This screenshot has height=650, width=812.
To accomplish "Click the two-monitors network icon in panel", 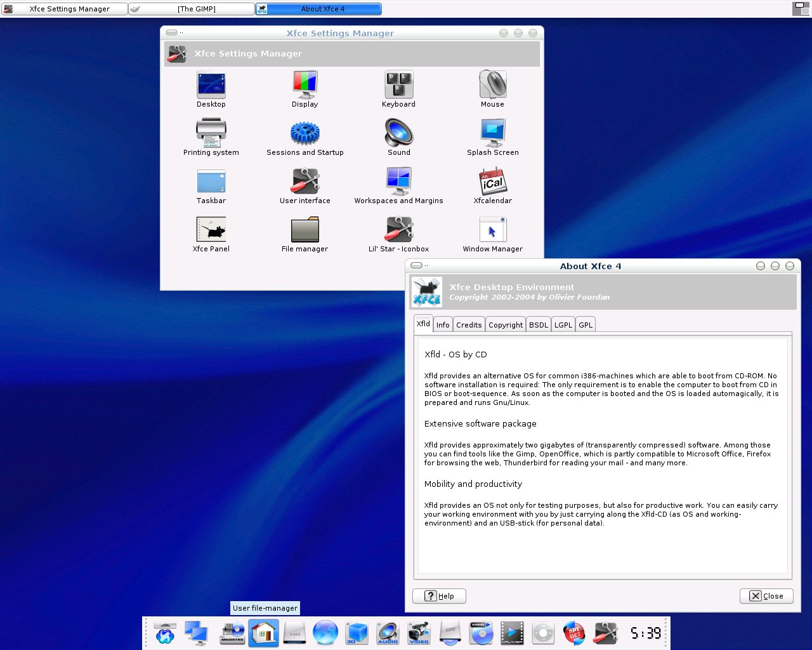I will click(197, 633).
